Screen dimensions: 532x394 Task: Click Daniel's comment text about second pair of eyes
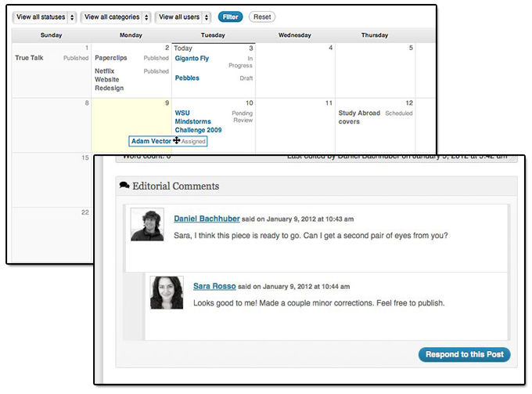[x=311, y=235]
